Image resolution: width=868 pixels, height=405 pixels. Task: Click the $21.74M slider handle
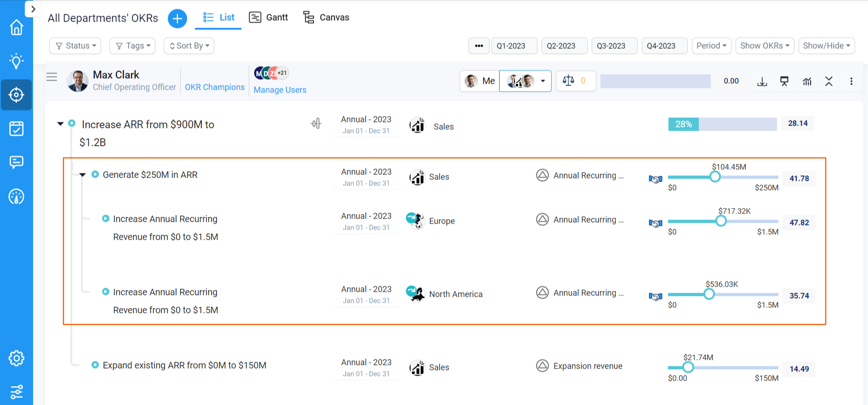click(688, 367)
